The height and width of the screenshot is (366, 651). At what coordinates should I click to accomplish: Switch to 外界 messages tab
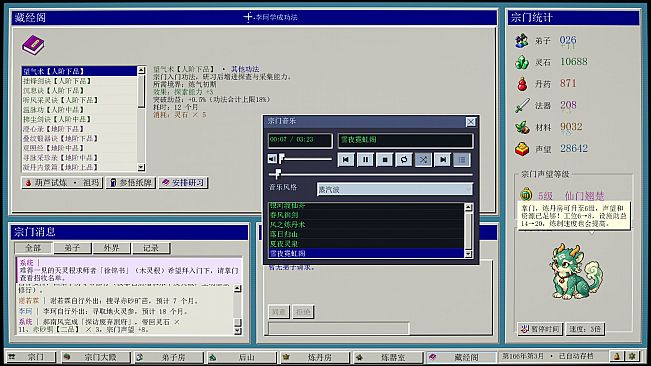pos(111,248)
